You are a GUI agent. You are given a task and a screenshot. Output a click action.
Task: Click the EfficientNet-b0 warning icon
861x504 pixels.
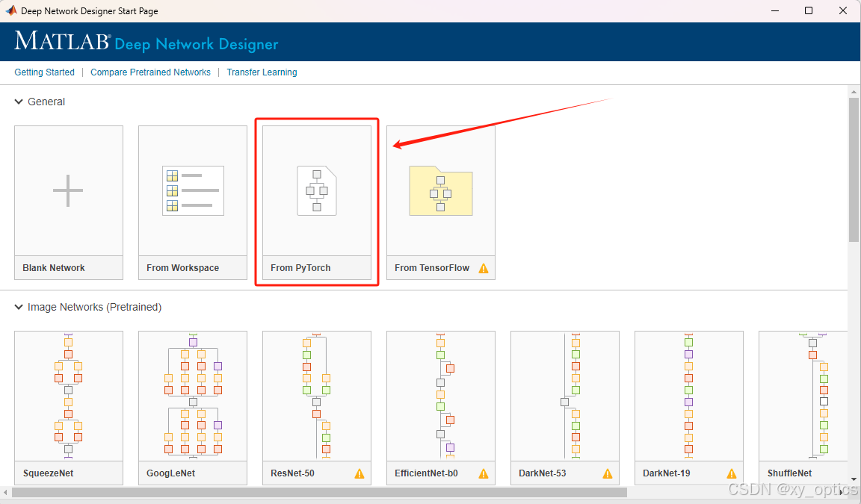point(484,474)
